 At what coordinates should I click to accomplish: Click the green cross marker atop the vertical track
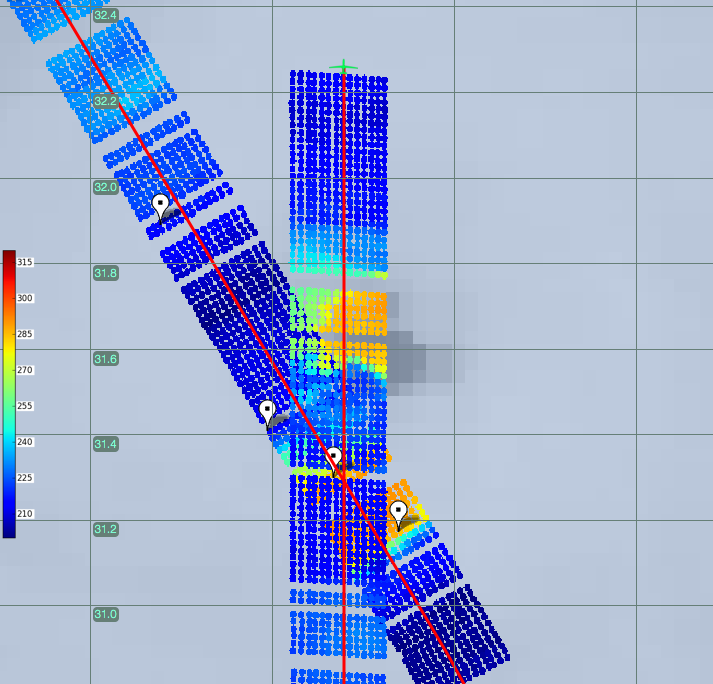tap(343, 68)
